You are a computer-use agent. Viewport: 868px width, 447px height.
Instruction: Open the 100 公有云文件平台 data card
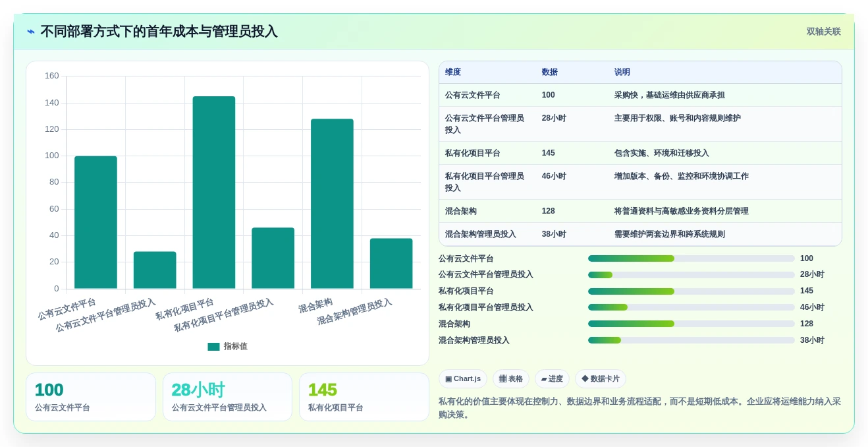91,397
